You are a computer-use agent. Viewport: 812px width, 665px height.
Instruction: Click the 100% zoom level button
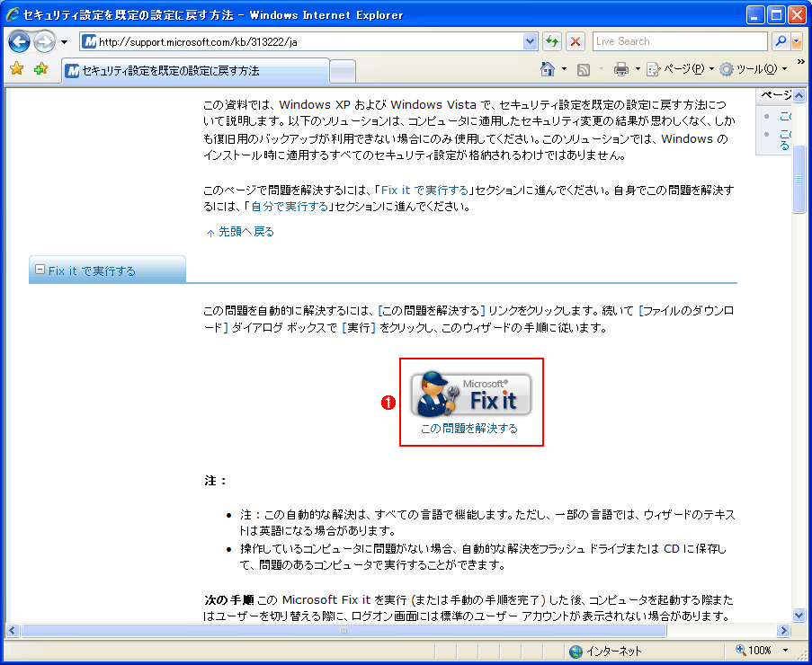point(754,651)
